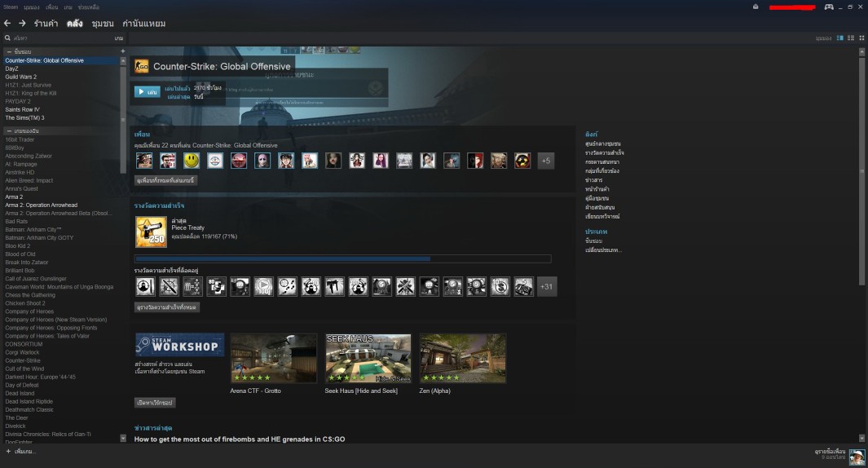The height and width of the screenshot is (468, 868).
Task: Go forward with the right arrow
Action: click(22, 24)
